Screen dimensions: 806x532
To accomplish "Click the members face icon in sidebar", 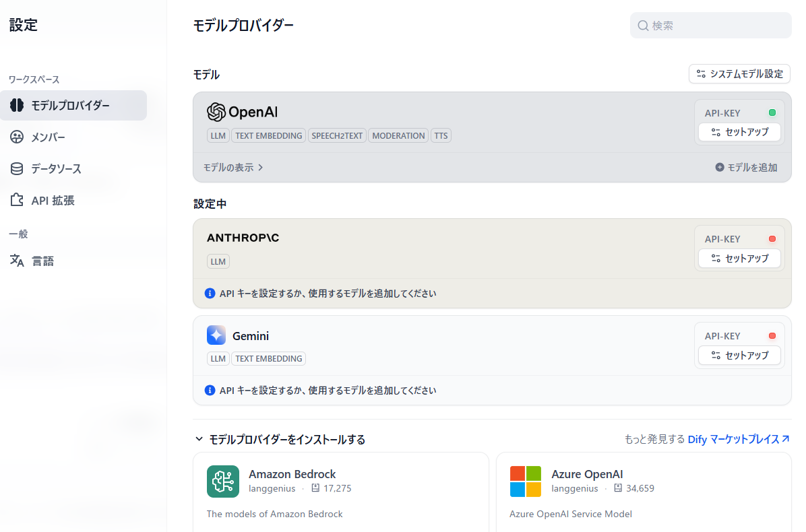I will [16, 137].
